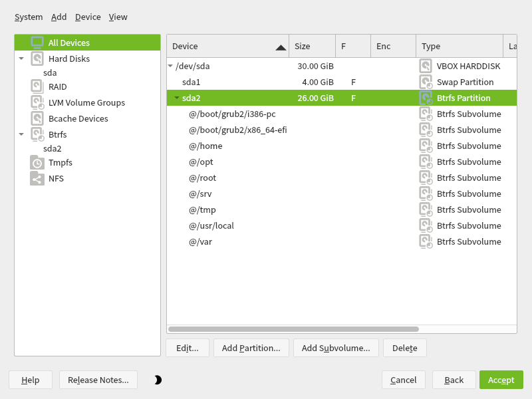Click the Tmpfs icon in sidebar
532x399 pixels.
click(36, 162)
